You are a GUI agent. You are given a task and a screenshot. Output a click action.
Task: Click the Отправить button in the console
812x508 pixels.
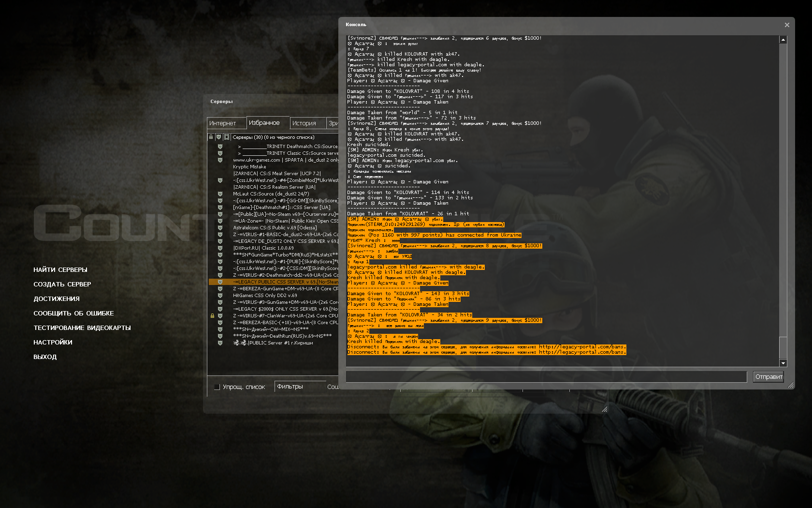coord(768,377)
